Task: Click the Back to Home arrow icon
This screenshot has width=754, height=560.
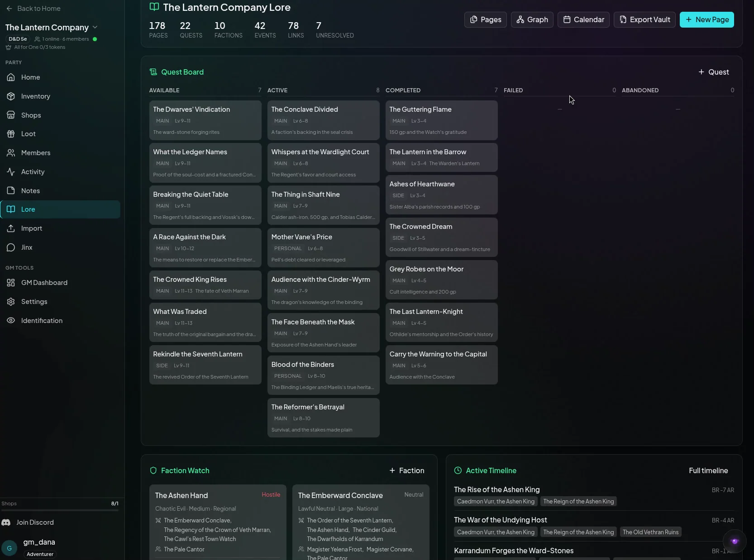Action: [10, 9]
